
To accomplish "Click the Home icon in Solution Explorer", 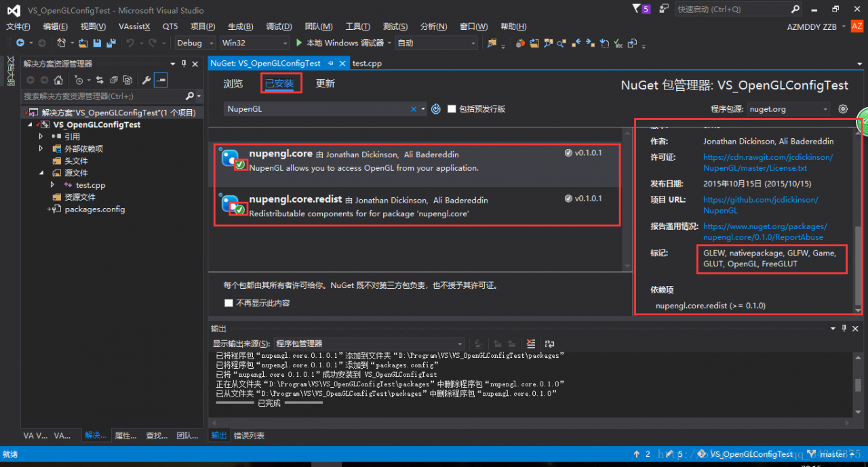I will (59, 80).
